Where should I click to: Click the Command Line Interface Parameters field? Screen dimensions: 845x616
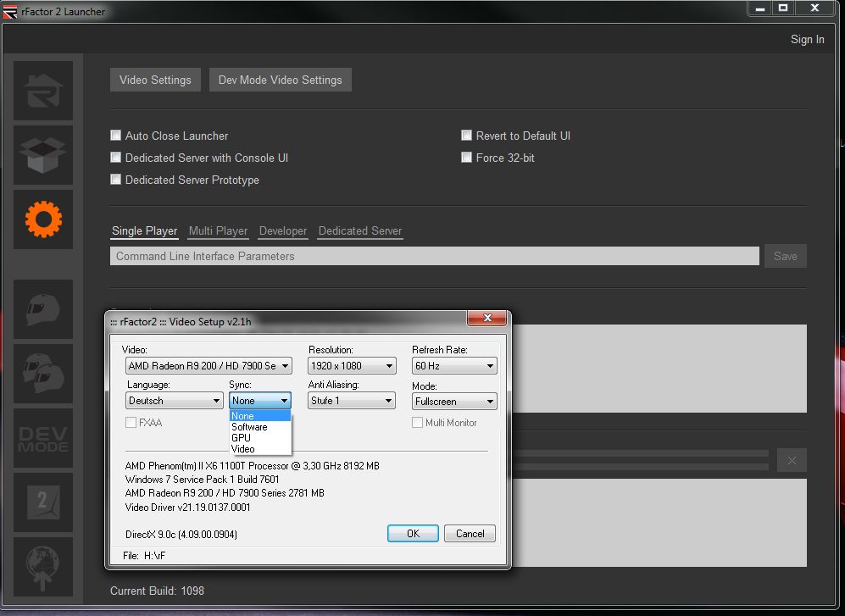(434, 256)
